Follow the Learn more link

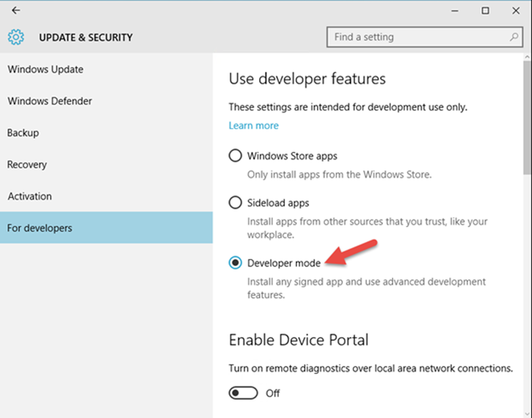(x=253, y=126)
